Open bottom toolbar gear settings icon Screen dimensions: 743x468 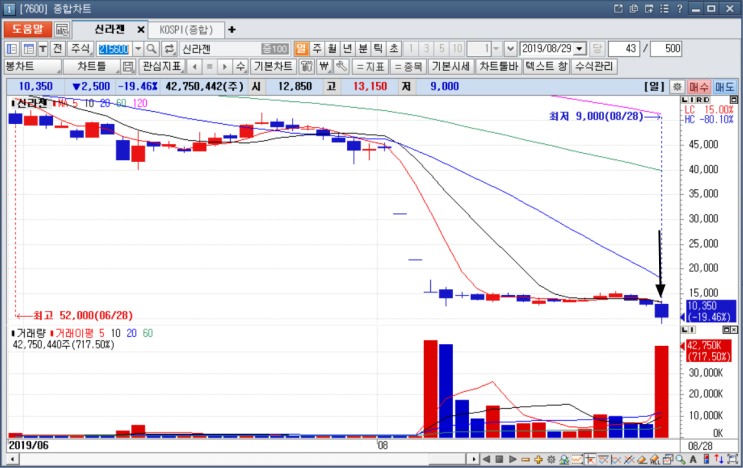coord(551,459)
